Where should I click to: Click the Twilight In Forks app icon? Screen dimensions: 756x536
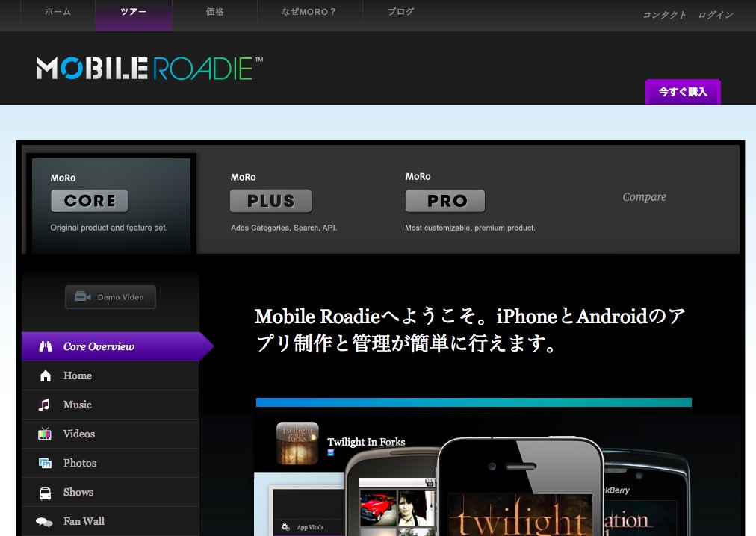(297, 443)
